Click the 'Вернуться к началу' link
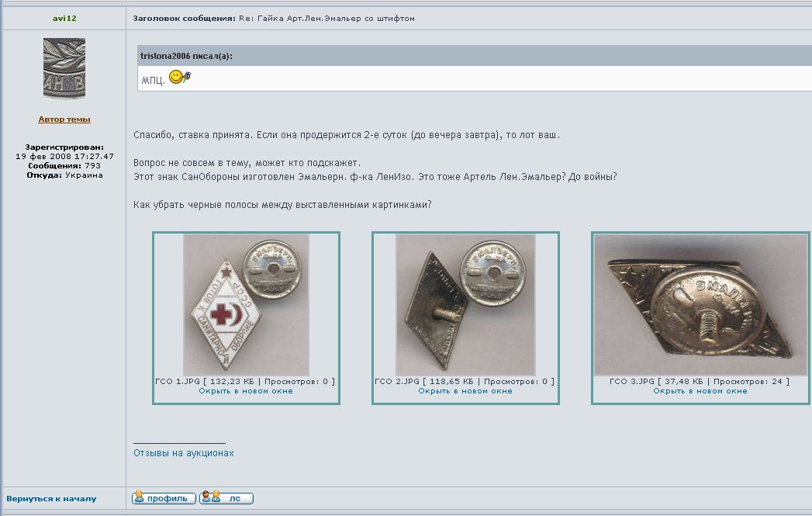This screenshot has height=516, width=812. 51,498
